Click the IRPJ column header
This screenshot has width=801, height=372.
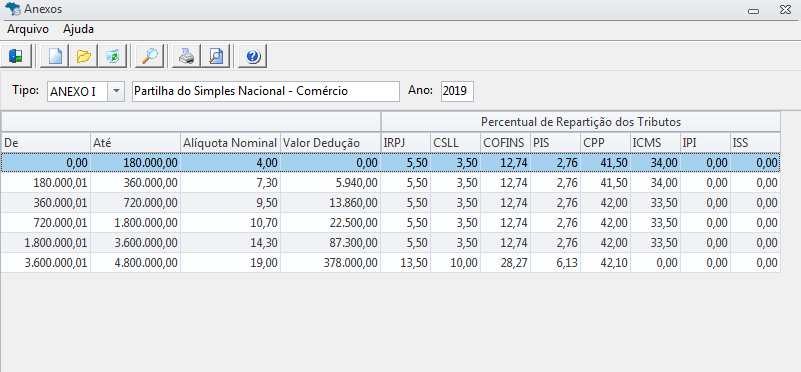tap(406, 143)
